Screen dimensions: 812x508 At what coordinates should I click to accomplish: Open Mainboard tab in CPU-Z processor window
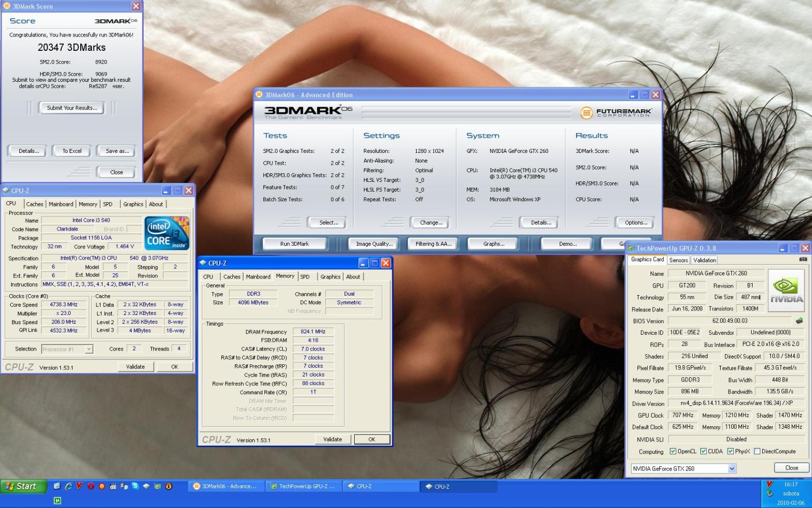pos(61,204)
